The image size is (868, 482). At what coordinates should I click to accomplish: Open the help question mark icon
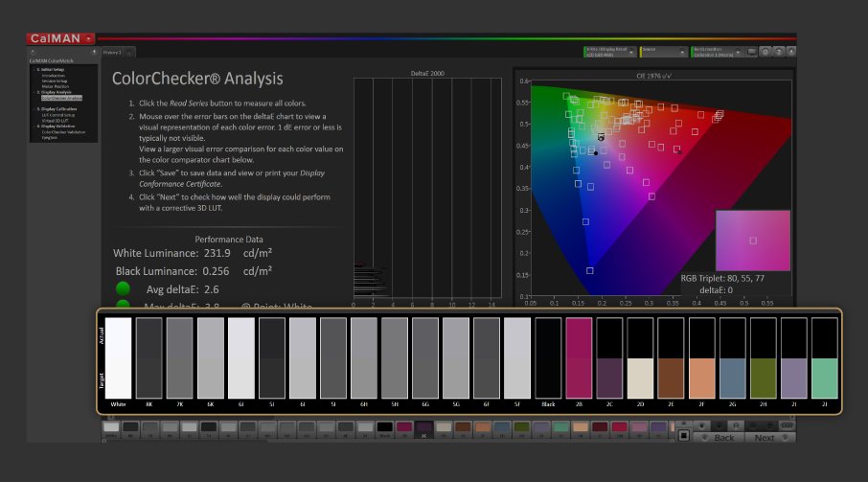click(779, 52)
